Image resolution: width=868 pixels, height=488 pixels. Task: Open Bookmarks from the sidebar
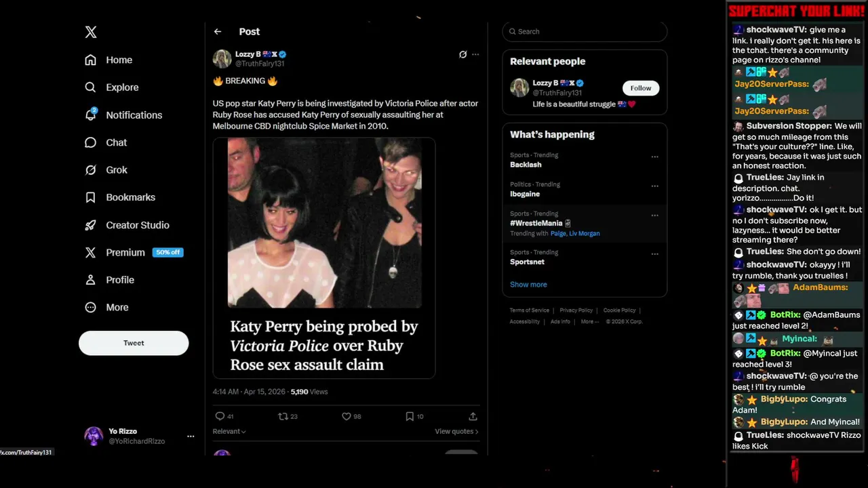coord(130,197)
